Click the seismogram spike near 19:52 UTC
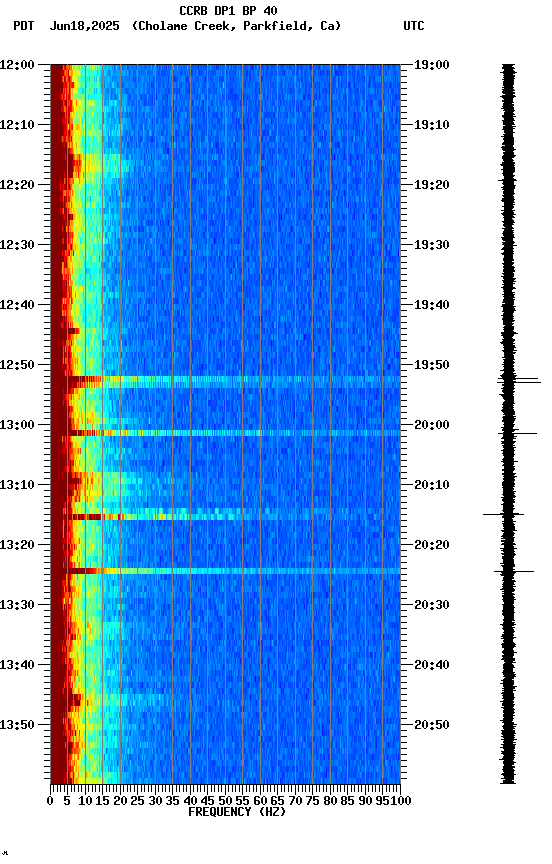Image resolution: width=552 pixels, height=864 pixels. click(x=519, y=381)
